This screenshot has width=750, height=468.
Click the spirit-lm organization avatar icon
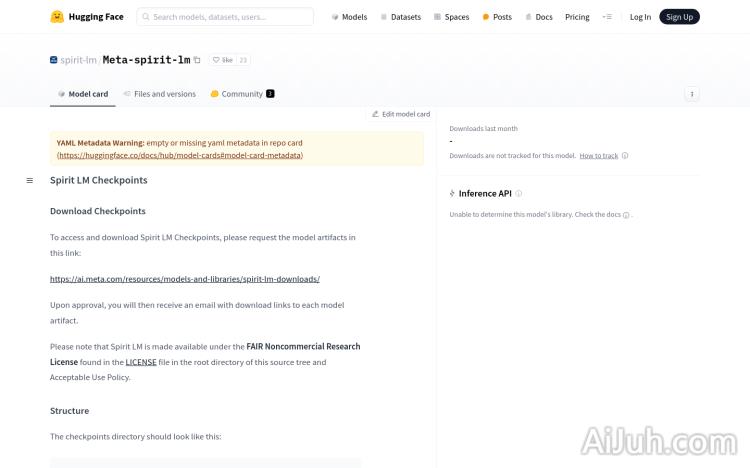(x=54, y=60)
